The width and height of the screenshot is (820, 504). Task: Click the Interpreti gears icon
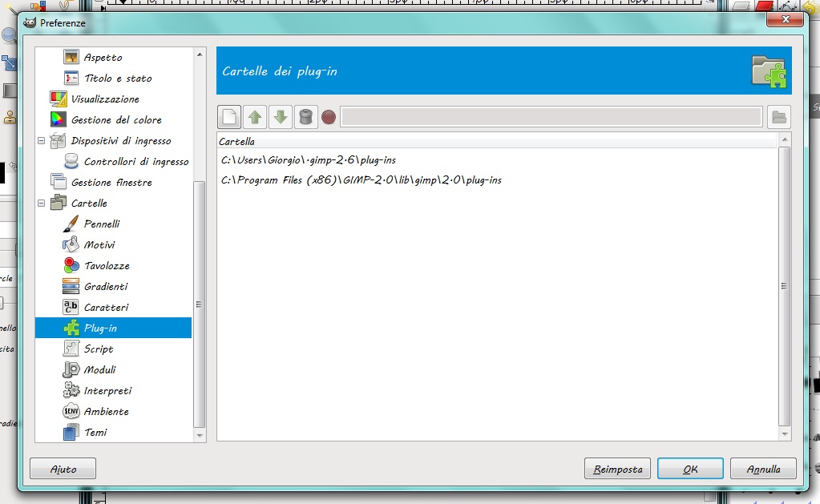71,390
